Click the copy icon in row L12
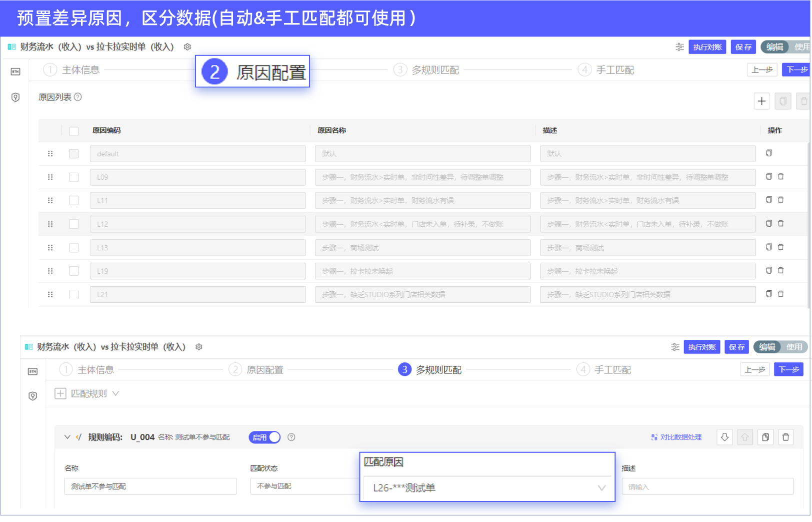812x522 pixels. point(769,224)
